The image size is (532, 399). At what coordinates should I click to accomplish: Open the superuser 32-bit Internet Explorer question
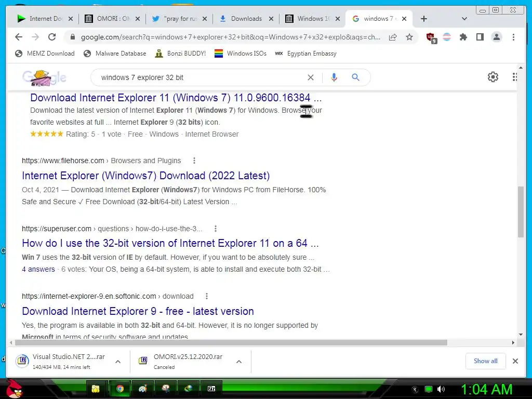(170, 243)
